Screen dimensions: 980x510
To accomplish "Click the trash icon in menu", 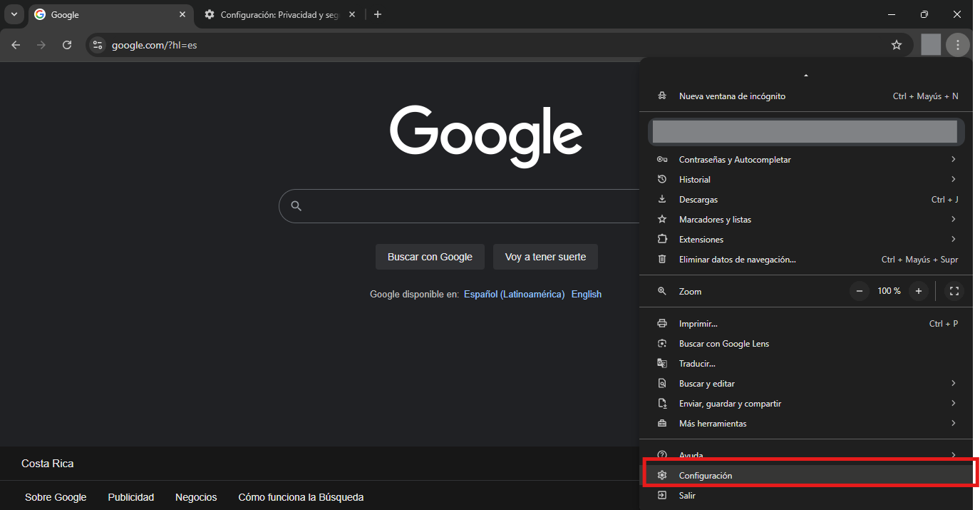I will (x=662, y=260).
